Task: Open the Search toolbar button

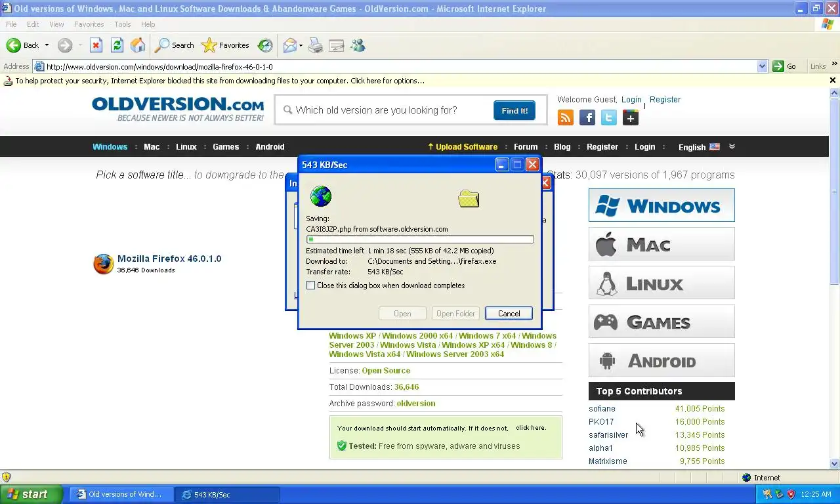Action: point(175,45)
